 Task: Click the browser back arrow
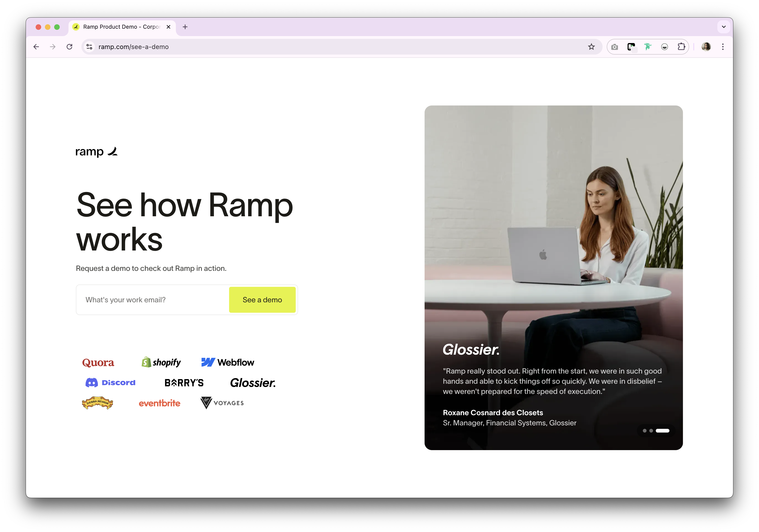(x=36, y=47)
